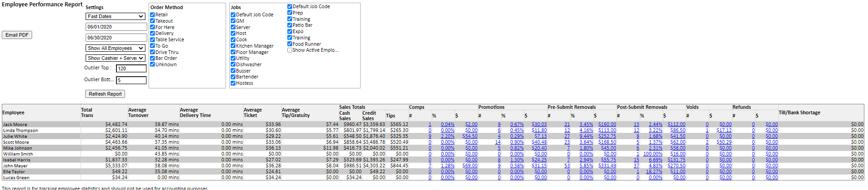Open the Show Cashier + Server dropdown
Viewport: 868px width, 190px height.
point(116,58)
